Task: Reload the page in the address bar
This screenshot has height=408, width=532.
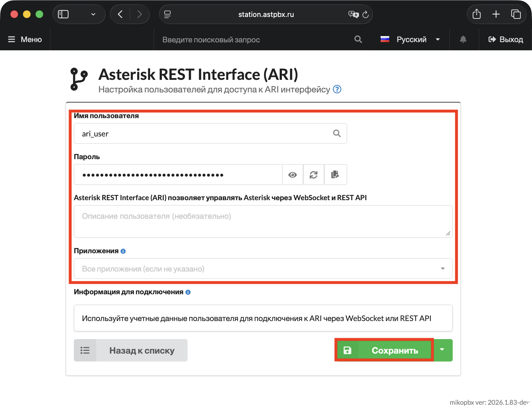Action: coord(366,14)
